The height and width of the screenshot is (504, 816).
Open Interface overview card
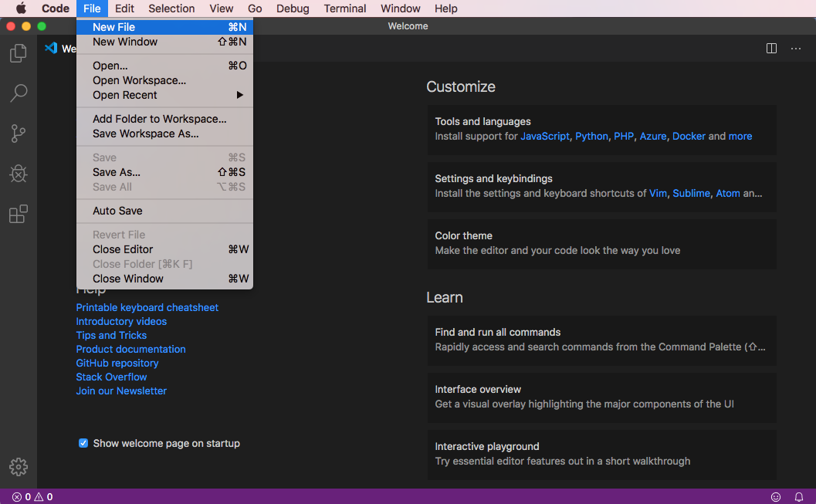click(x=601, y=397)
